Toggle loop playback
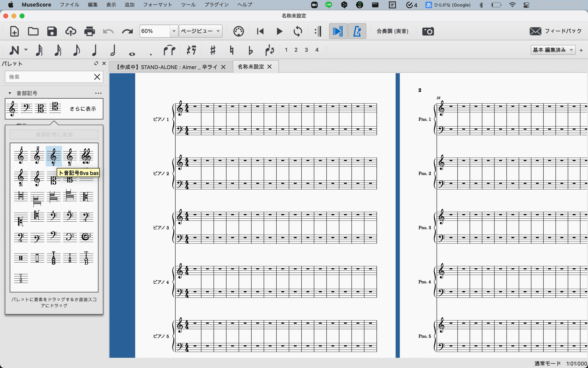The height and width of the screenshot is (368, 588). 298,31
